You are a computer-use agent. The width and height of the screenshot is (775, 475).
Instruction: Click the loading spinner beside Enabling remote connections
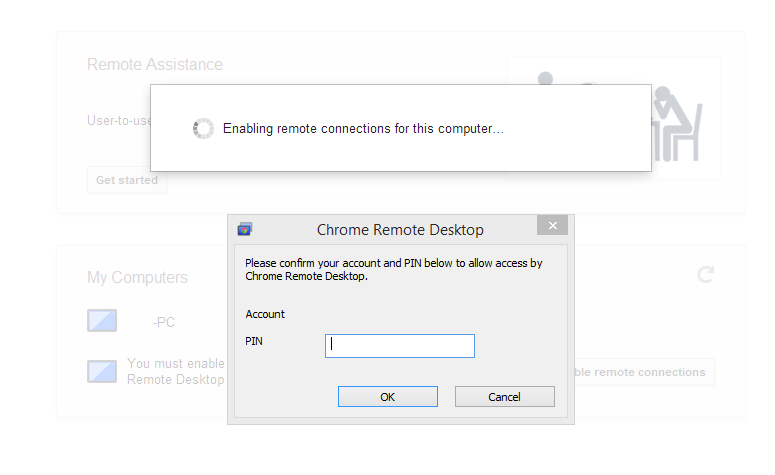(203, 129)
